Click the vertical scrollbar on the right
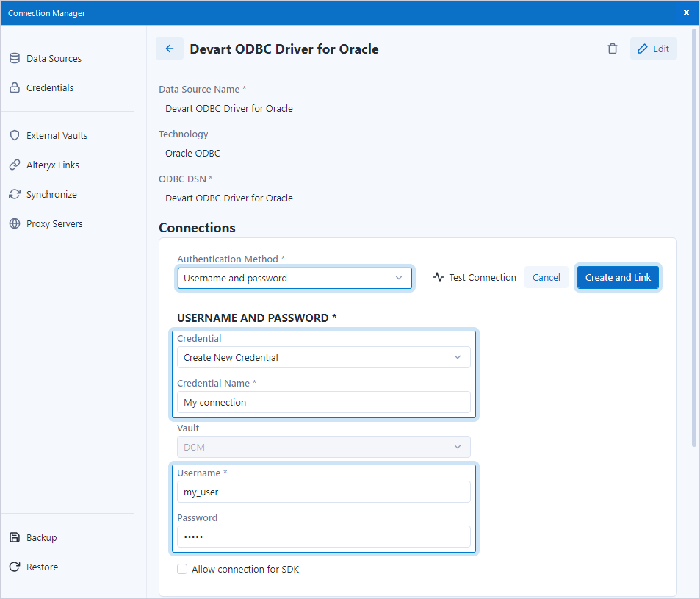Screen dimensions: 700x599 pos(695,235)
